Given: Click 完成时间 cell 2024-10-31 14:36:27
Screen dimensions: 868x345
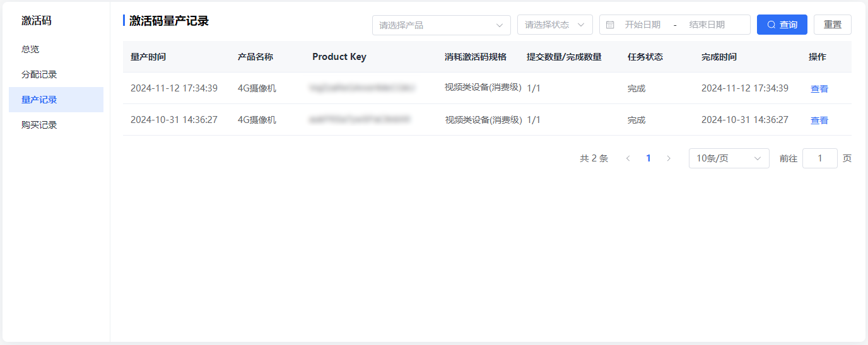Looking at the screenshot, I should tap(745, 120).
